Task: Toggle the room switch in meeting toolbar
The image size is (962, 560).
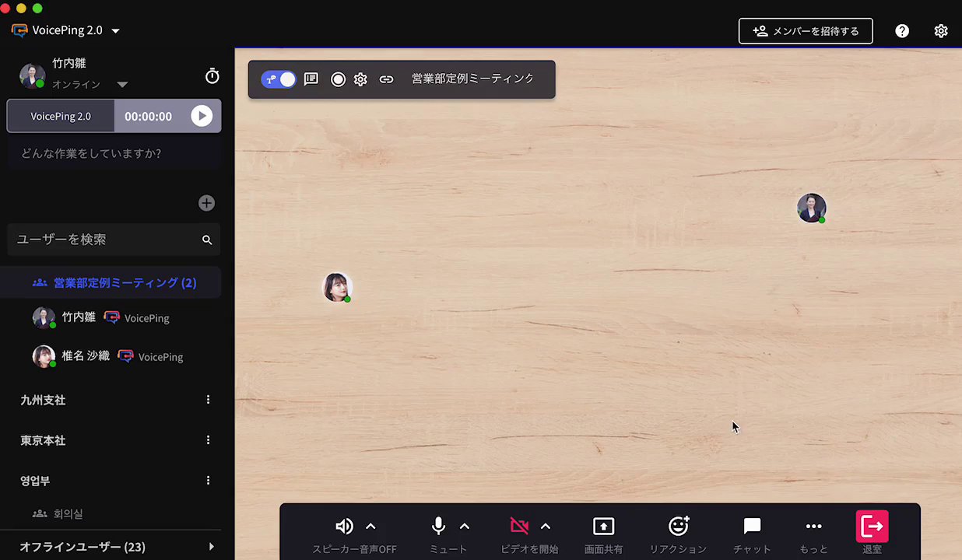Action: 279,79
